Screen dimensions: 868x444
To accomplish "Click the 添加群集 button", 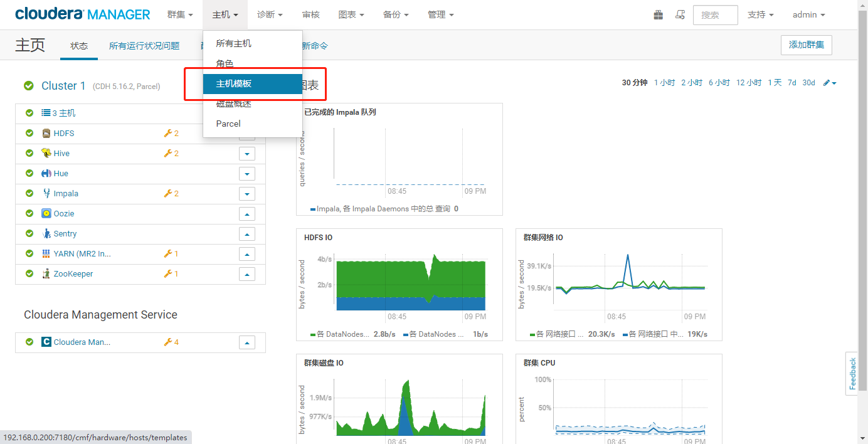I will click(x=807, y=45).
